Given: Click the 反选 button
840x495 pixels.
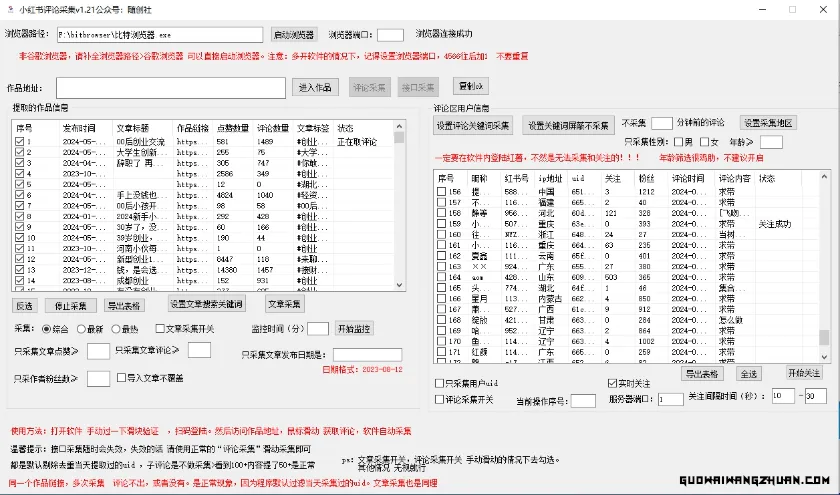Looking at the screenshot, I should (24, 306).
